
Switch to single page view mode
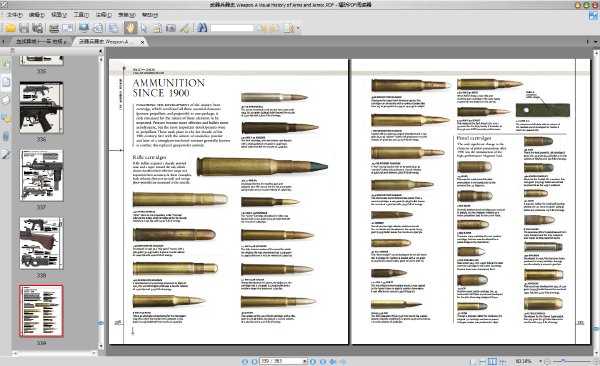(473, 361)
